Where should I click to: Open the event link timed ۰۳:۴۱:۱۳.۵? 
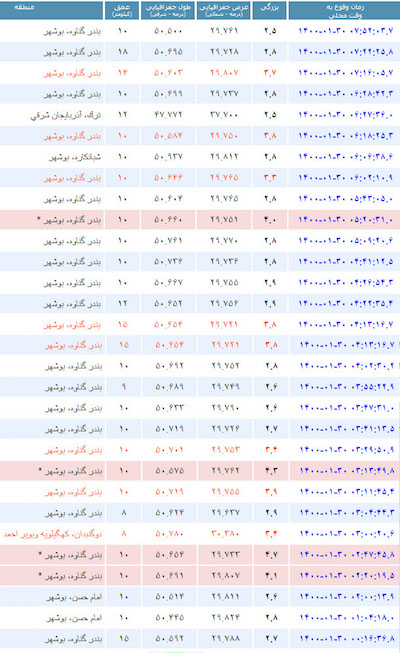tap(347, 429)
